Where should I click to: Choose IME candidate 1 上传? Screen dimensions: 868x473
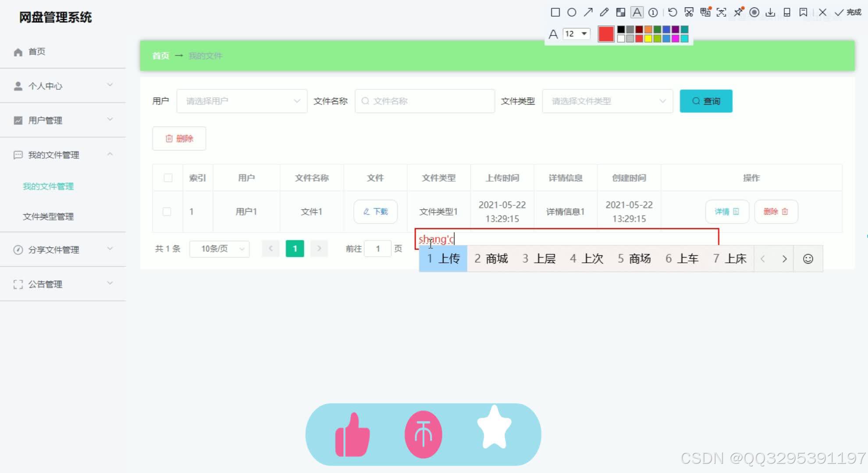tap(443, 259)
